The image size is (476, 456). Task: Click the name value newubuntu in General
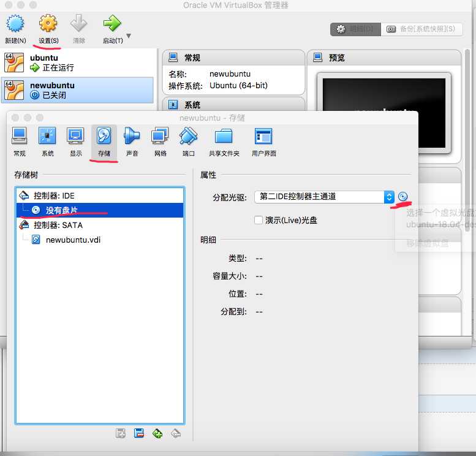pos(230,74)
